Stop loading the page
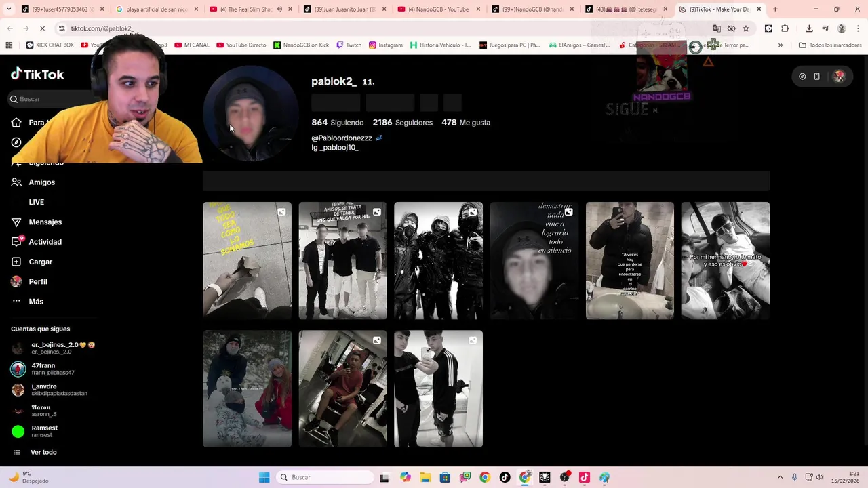This screenshot has height=488, width=868. [x=41, y=28]
